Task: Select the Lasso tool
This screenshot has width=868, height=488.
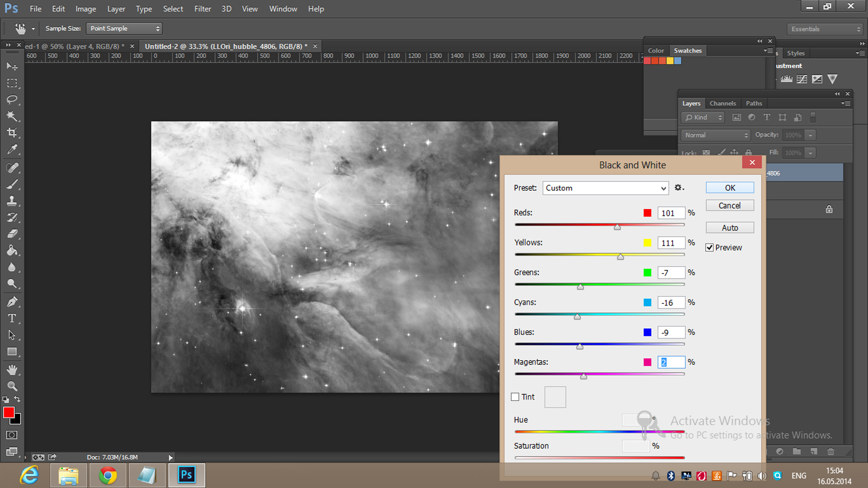Action: click(12, 99)
